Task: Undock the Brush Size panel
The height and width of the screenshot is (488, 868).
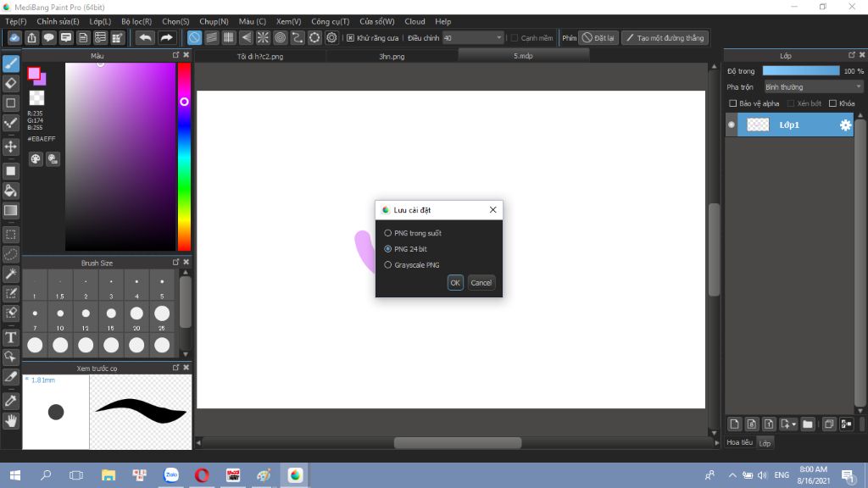Action: click(176, 263)
